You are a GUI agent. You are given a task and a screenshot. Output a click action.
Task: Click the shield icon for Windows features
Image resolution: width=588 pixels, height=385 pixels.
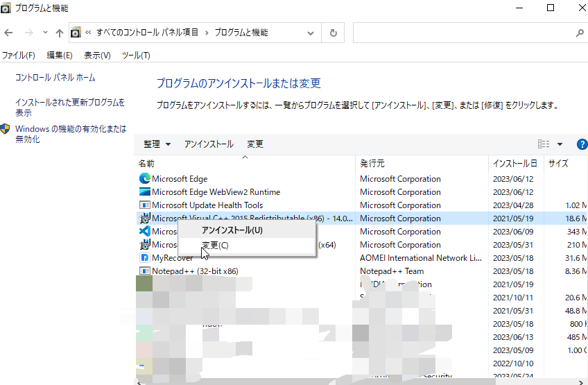pyautogui.click(x=5, y=129)
